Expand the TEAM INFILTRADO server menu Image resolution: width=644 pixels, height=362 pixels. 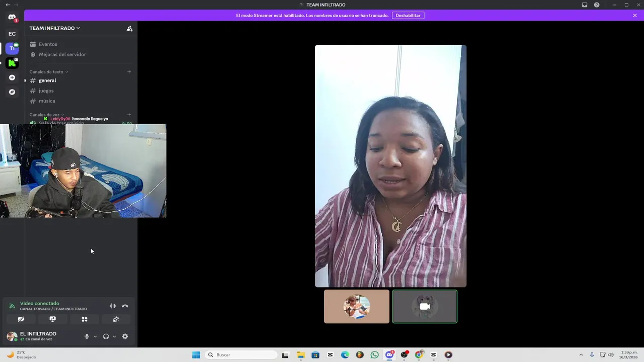pyautogui.click(x=54, y=28)
